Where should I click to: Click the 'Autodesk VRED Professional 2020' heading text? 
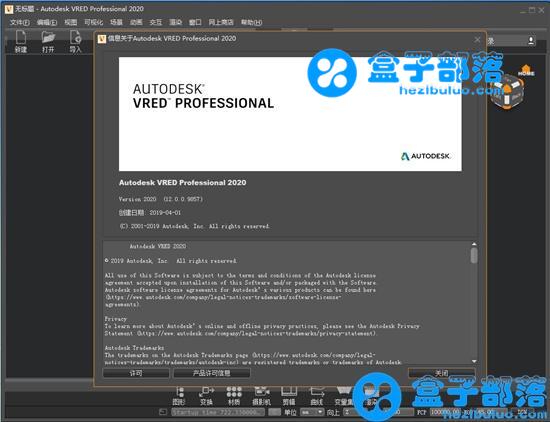coord(182,183)
